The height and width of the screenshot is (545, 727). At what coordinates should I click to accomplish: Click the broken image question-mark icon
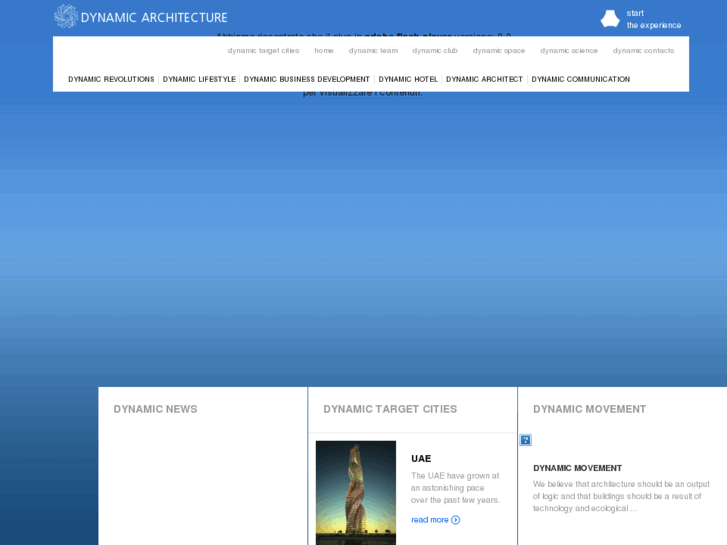pos(525,440)
